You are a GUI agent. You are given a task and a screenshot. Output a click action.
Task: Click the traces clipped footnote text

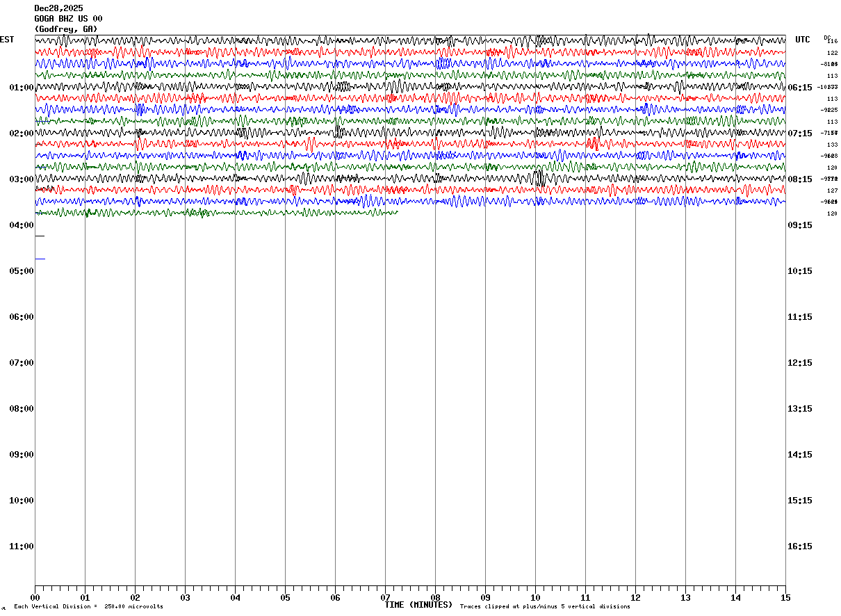[x=545, y=606]
